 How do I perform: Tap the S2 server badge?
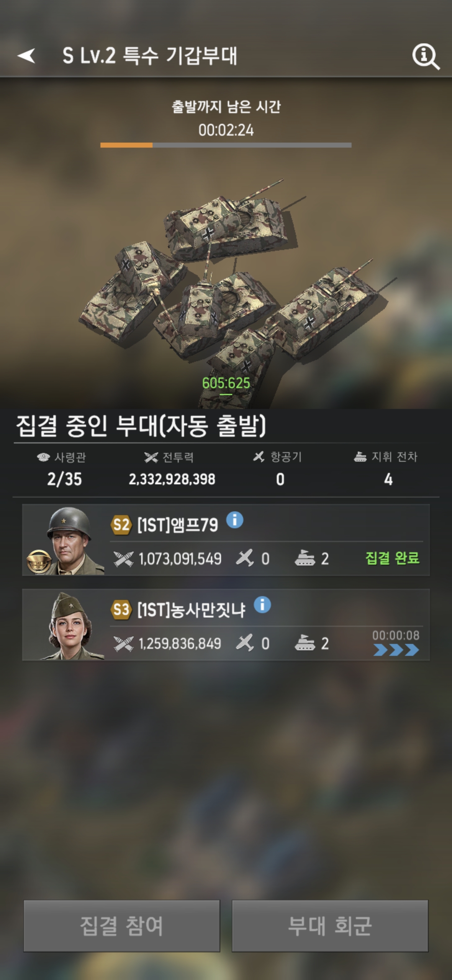point(121,525)
